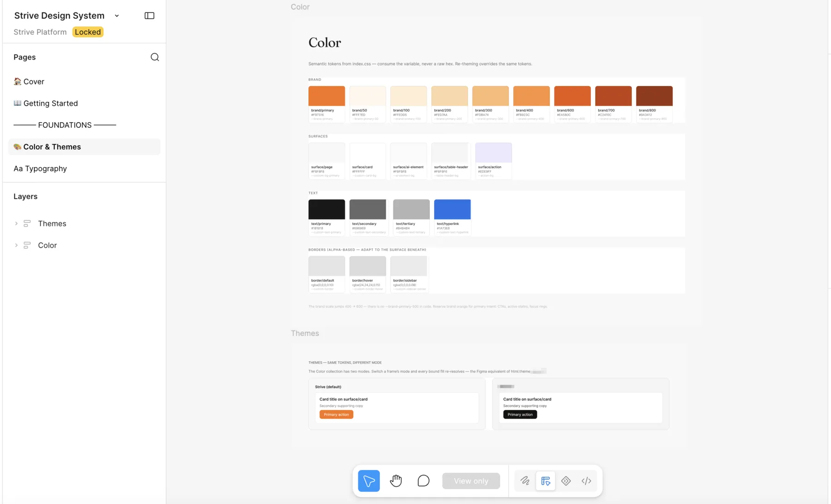Click the Color layer section icon
Image resolution: width=831 pixels, height=504 pixels.
pyautogui.click(x=27, y=245)
